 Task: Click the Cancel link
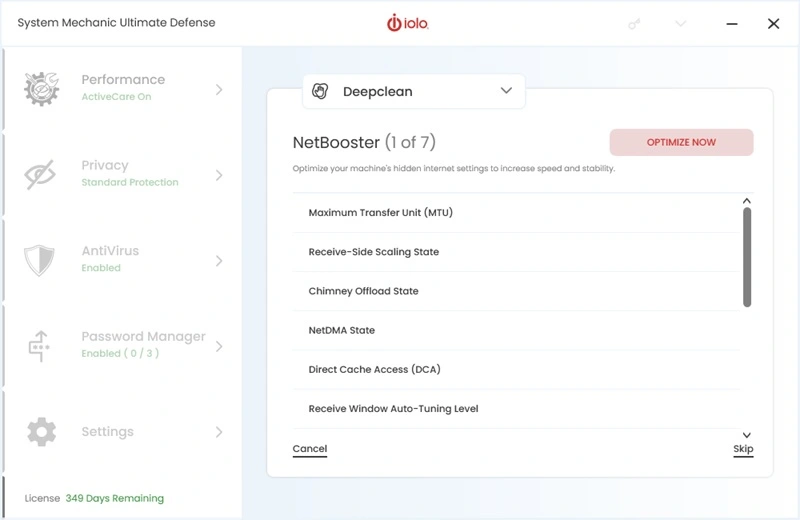pos(310,449)
